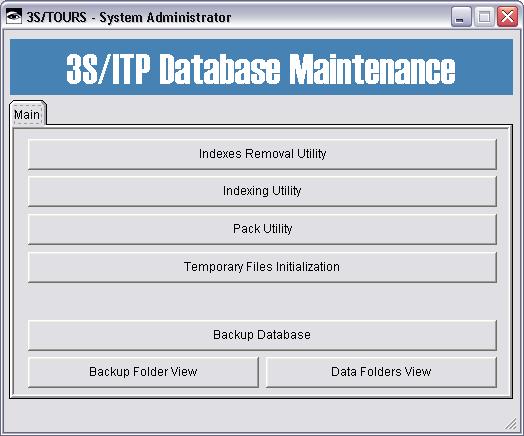Viewport: 524px width, 436px height.
Task: Close the System Administrator window
Action: pyautogui.click(x=508, y=16)
